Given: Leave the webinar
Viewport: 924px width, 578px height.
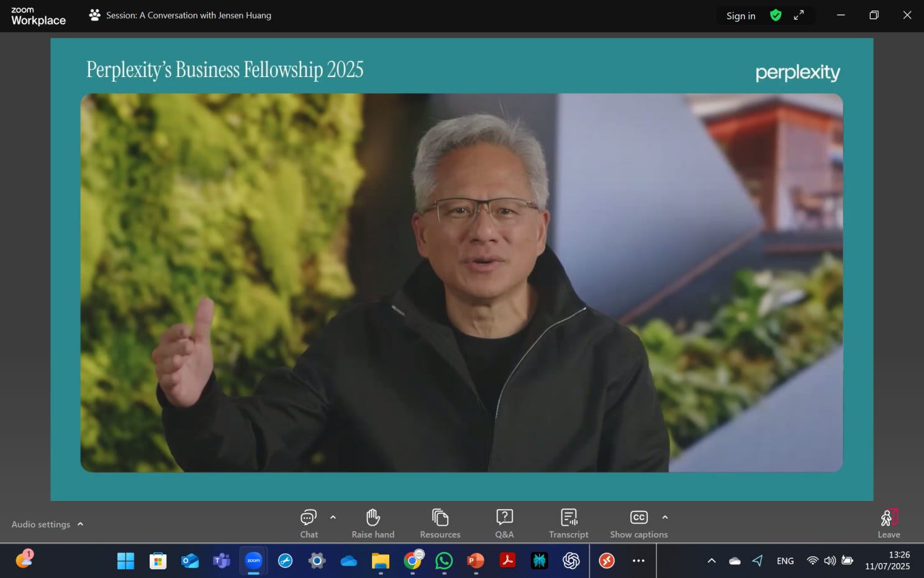Looking at the screenshot, I should [889, 524].
